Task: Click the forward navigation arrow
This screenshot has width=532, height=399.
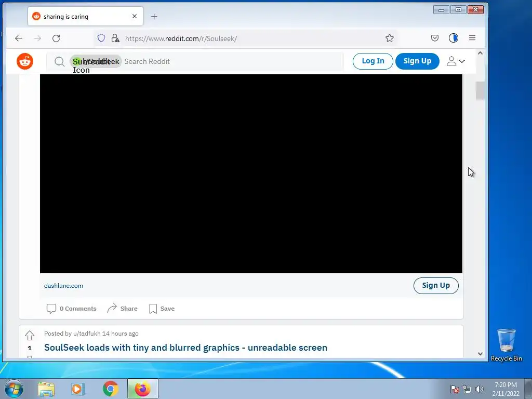Action: pyautogui.click(x=37, y=38)
